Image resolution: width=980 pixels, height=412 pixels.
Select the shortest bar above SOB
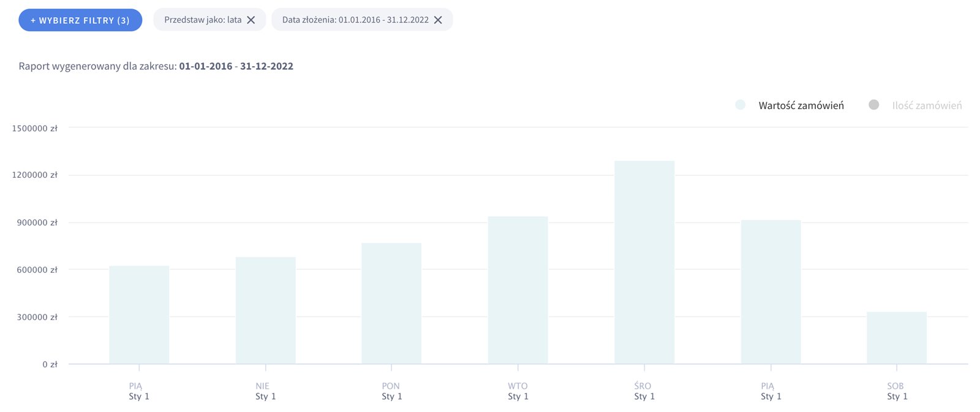click(x=897, y=338)
